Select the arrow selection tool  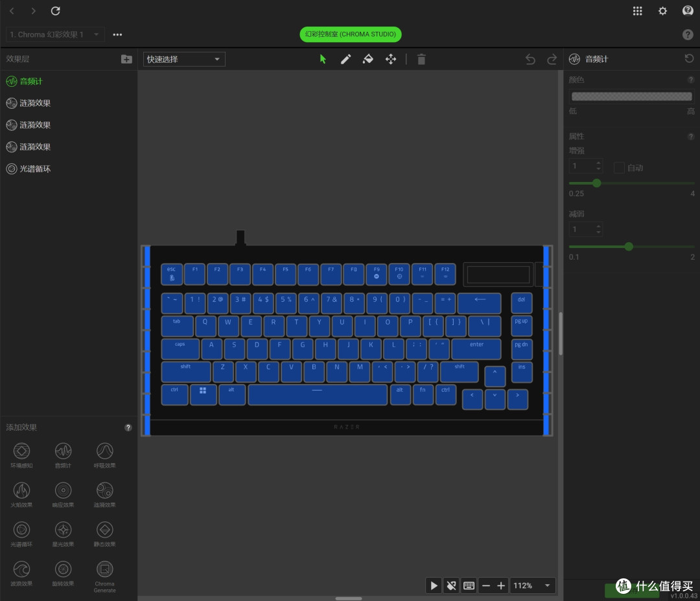323,59
